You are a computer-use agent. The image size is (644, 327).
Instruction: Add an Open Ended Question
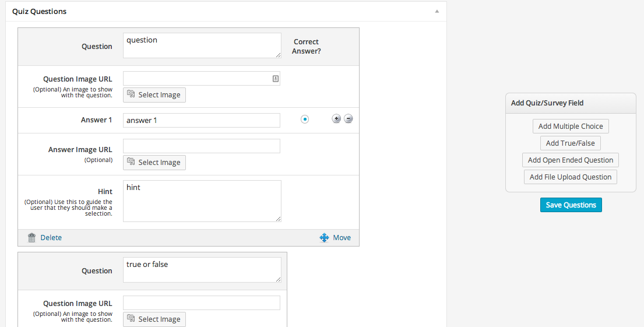(570, 160)
